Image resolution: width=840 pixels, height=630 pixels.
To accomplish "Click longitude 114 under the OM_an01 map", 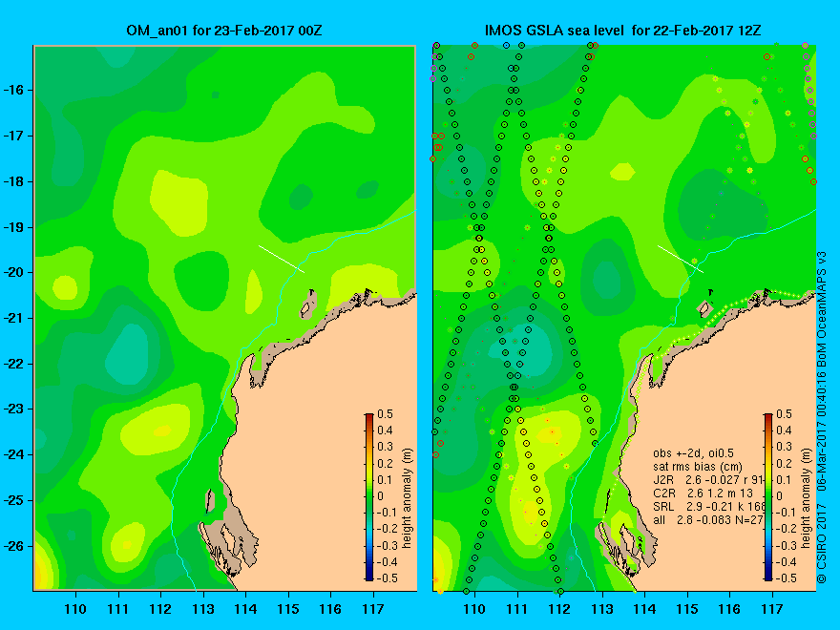I will [x=245, y=609].
